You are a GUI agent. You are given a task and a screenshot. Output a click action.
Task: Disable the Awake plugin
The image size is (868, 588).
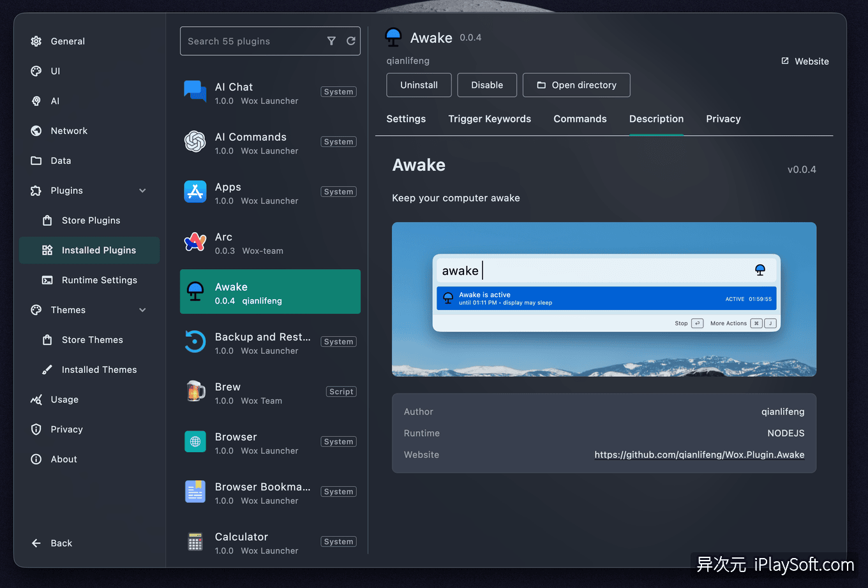pos(487,85)
